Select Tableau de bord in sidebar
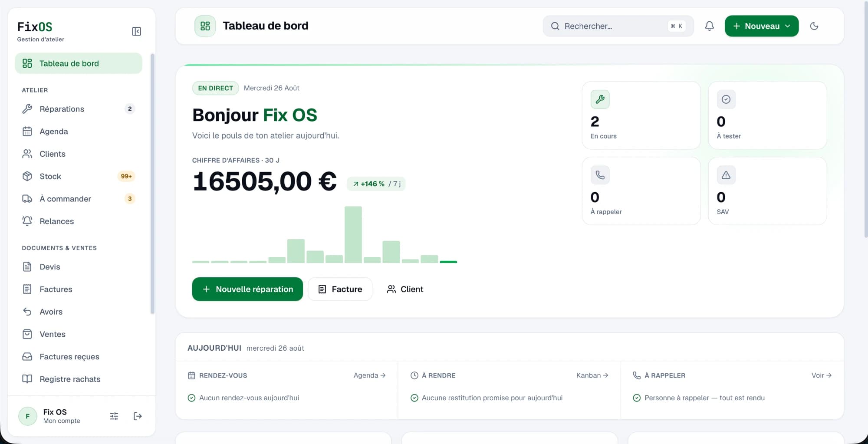 (x=79, y=63)
